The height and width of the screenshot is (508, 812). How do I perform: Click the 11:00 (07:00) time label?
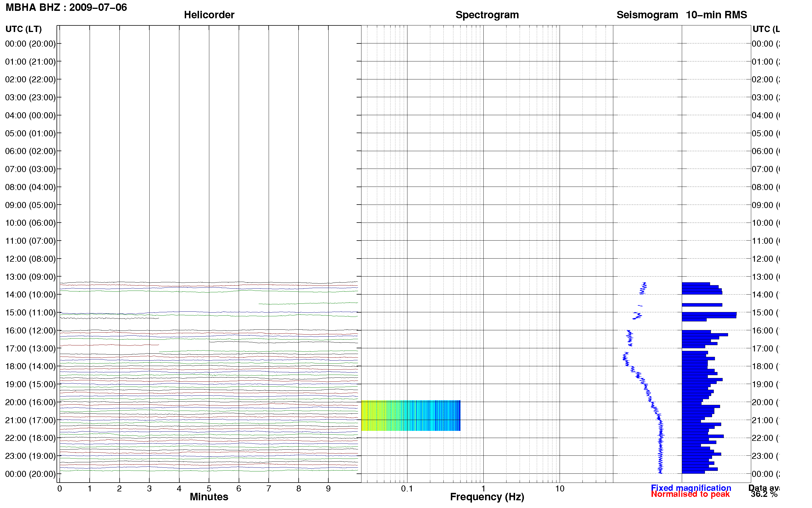click(30, 241)
